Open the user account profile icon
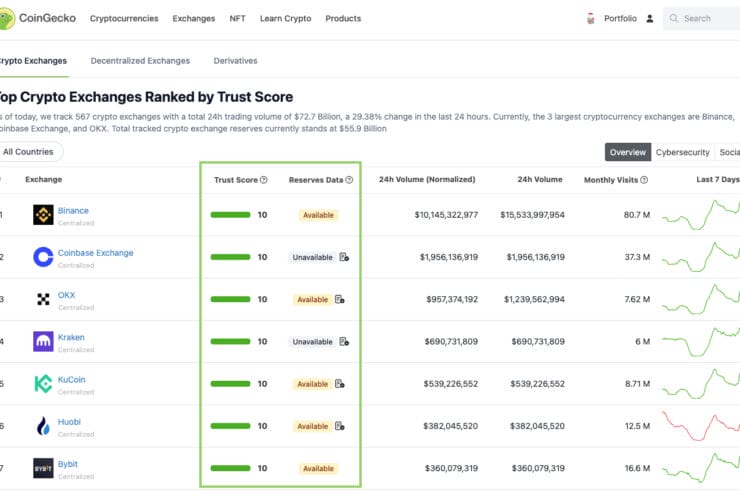Image resolution: width=740 pixels, height=492 pixels. coord(650,19)
